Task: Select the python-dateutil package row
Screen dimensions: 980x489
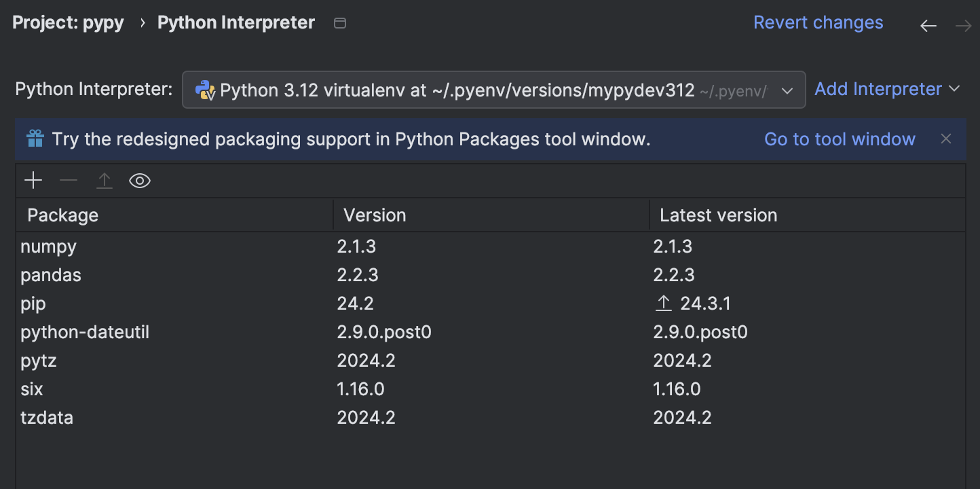Action: (85, 332)
